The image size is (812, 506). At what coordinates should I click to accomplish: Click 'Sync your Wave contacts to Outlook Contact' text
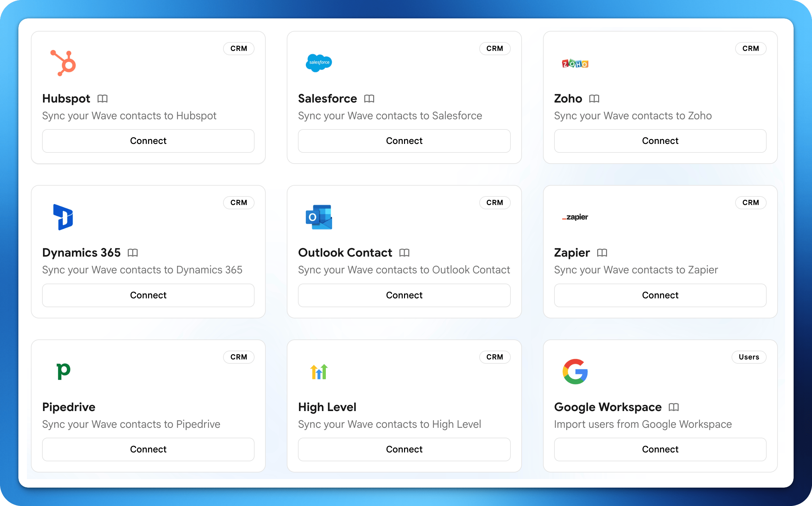click(404, 270)
